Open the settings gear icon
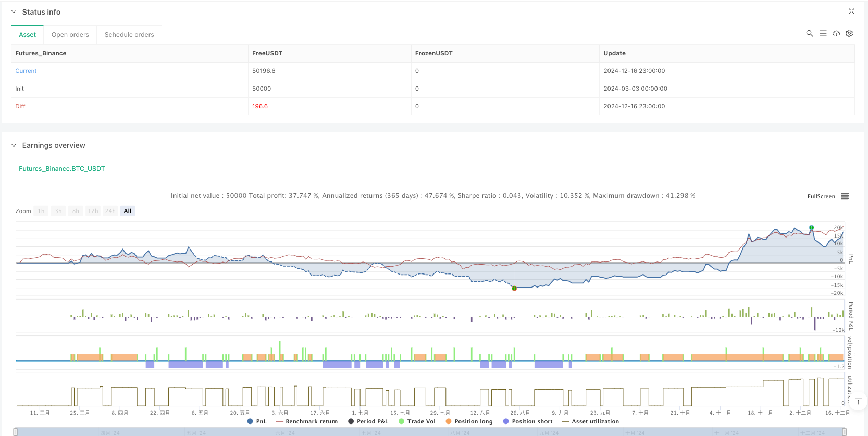Viewport: 868px width, 436px height. coord(849,33)
